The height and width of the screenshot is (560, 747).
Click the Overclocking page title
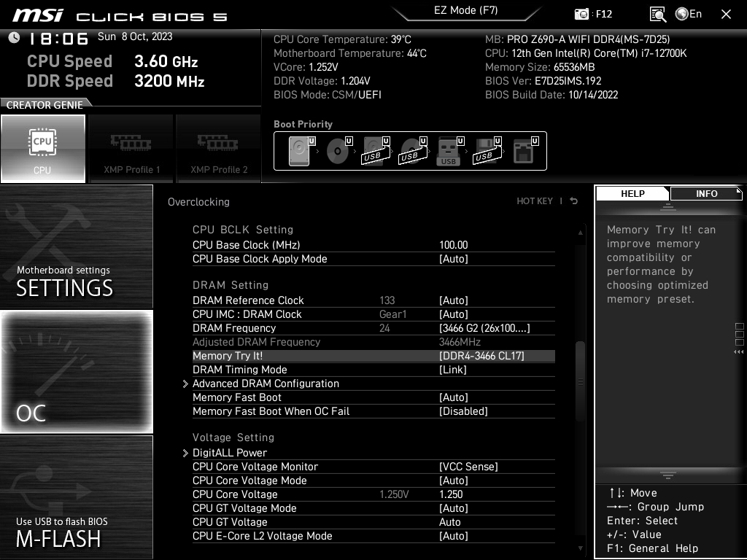198,201
